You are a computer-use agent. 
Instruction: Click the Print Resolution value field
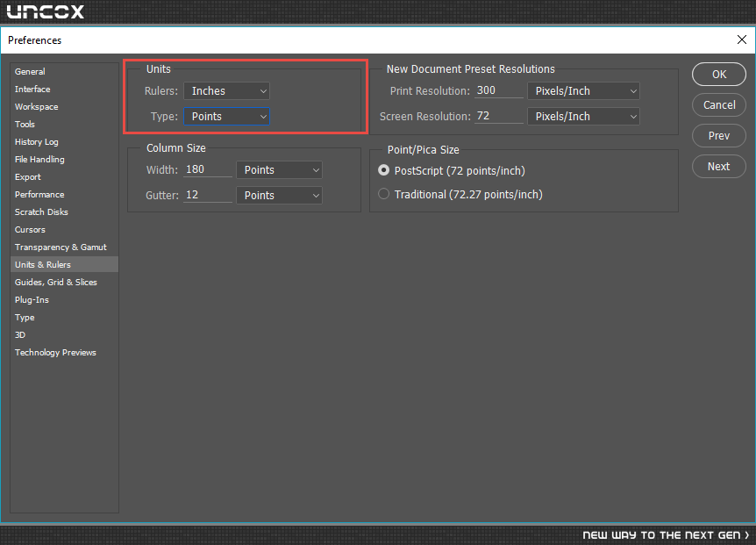coord(498,90)
